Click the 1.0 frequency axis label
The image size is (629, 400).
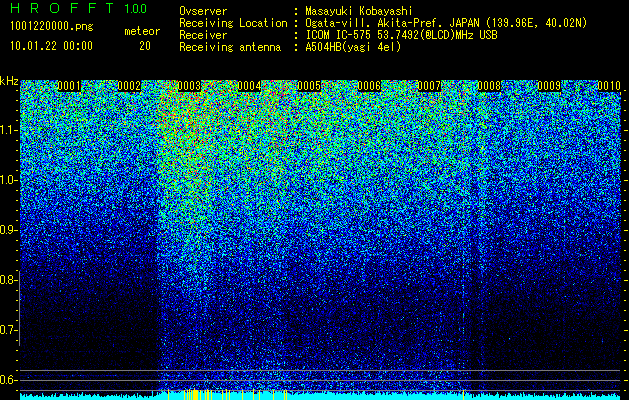[x=8, y=180]
